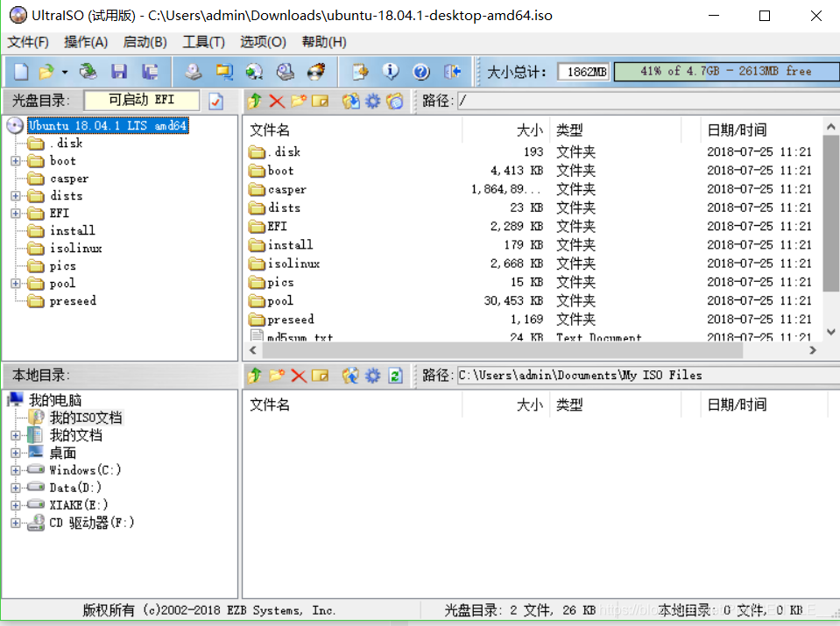
Task: Click the blue gear icon in ISO pane
Action: (x=373, y=101)
